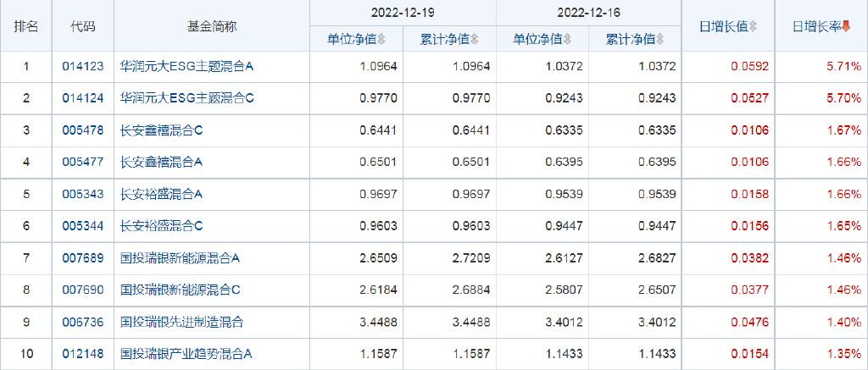Sort by 2022-12-16 单位净值 arrow icon
Image resolution: width=868 pixels, height=370 pixels.
pos(567,39)
